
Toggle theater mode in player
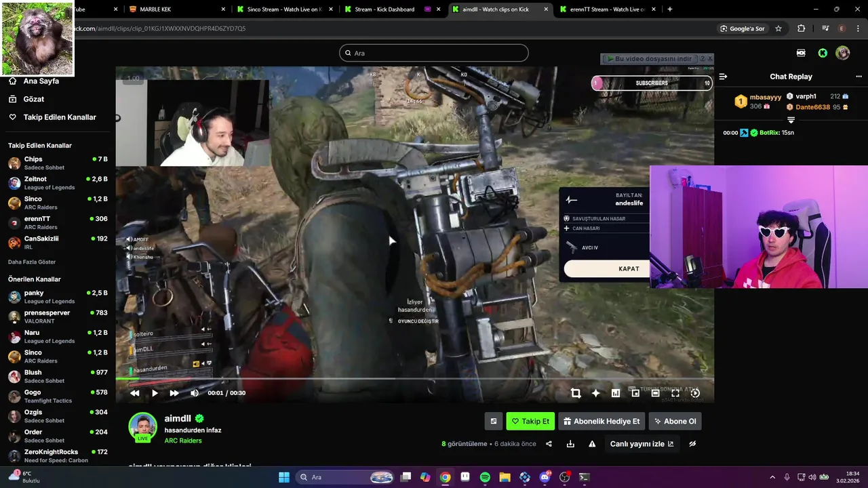click(655, 393)
